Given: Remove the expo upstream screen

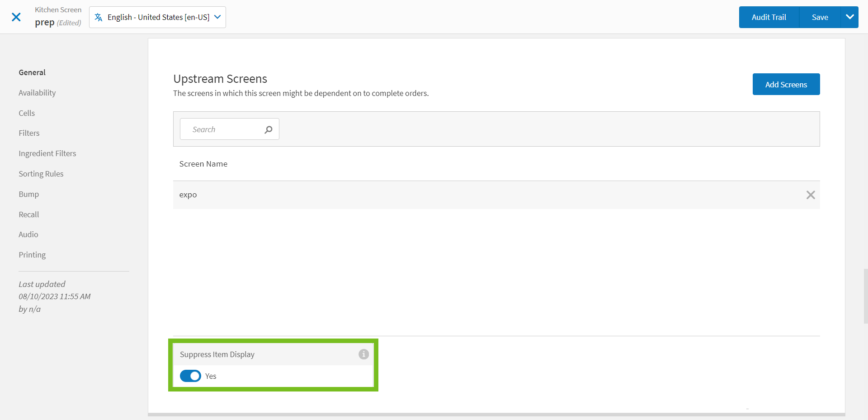Looking at the screenshot, I should 810,195.
